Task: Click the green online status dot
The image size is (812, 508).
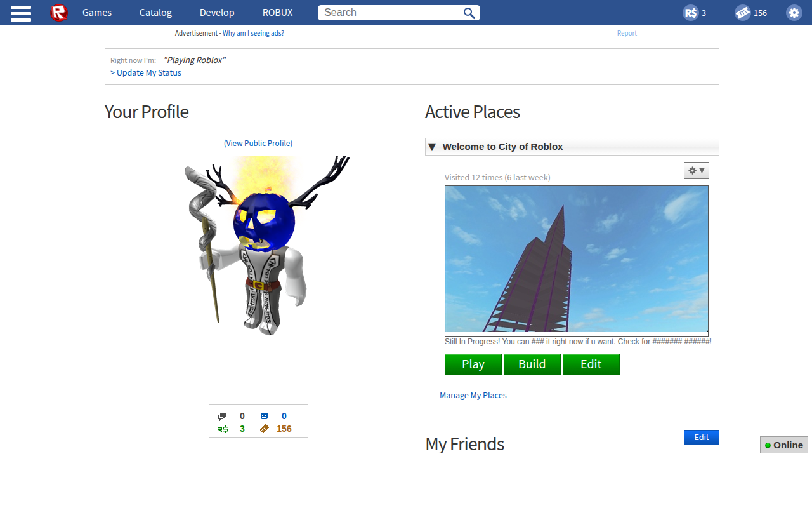Action: [768, 445]
